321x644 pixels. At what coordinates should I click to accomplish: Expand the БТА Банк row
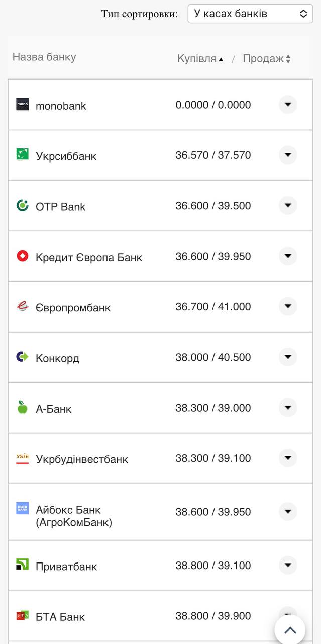(x=288, y=615)
